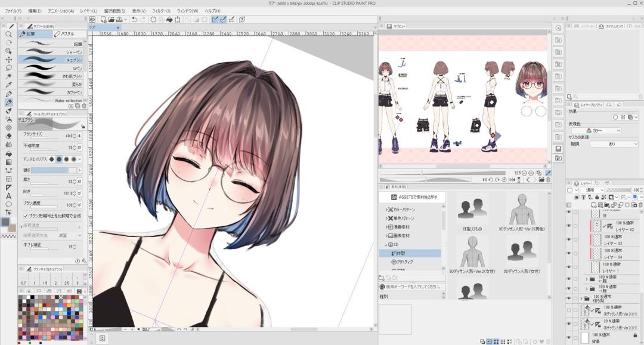
Task: Expand the 画像素材 materials tree item
Action: 386,236
